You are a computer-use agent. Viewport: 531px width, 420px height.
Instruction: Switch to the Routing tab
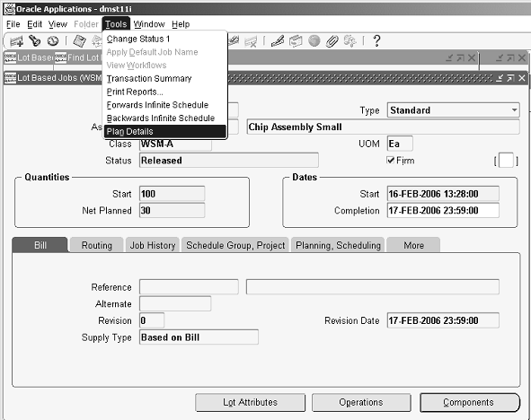point(96,245)
